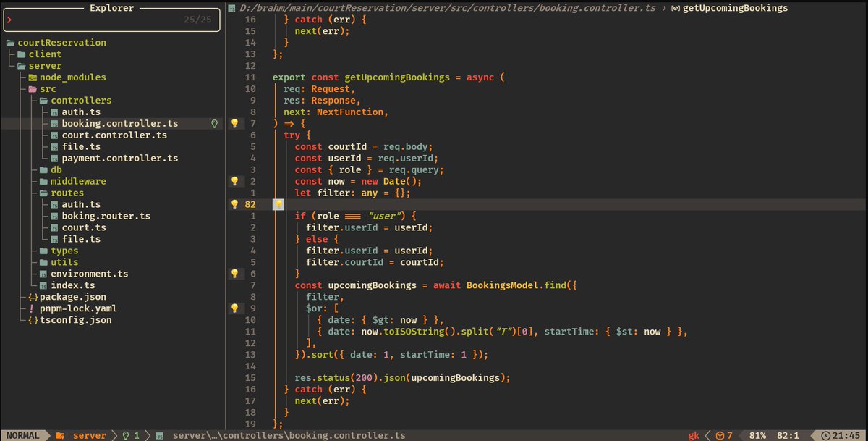Click the diagnostic bulb on booking.controller.ts explorer row
Viewport: 868px width, 441px height.
point(213,124)
